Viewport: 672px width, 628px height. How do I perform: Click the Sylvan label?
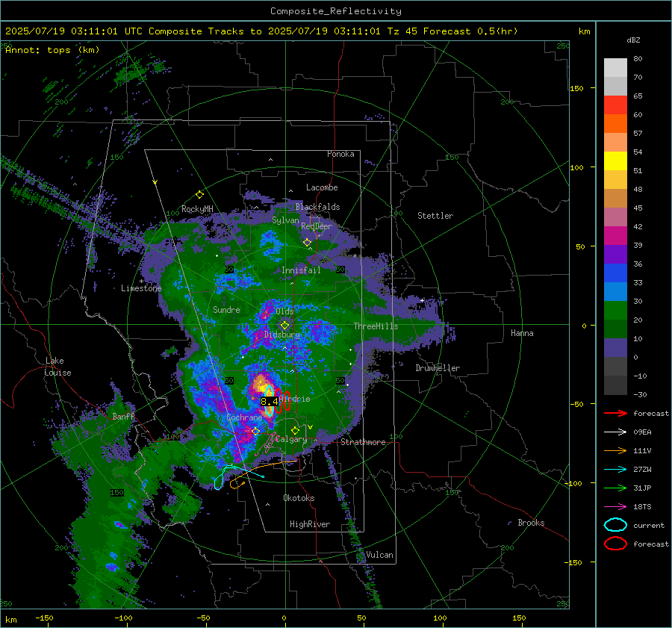click(x=285, y=220)
